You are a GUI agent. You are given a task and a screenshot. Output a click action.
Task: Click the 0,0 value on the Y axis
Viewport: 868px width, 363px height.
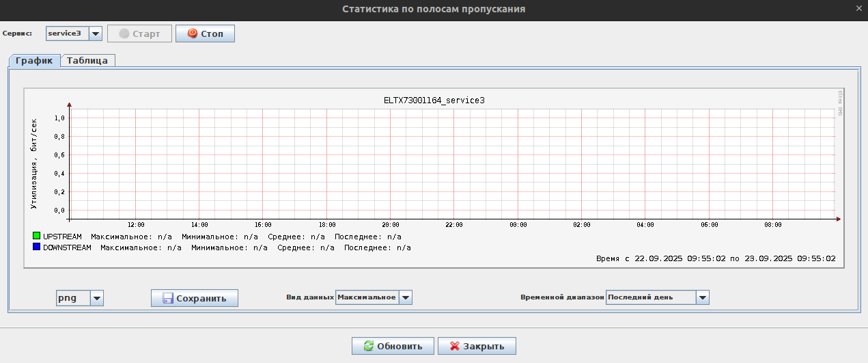click(59, 211)
